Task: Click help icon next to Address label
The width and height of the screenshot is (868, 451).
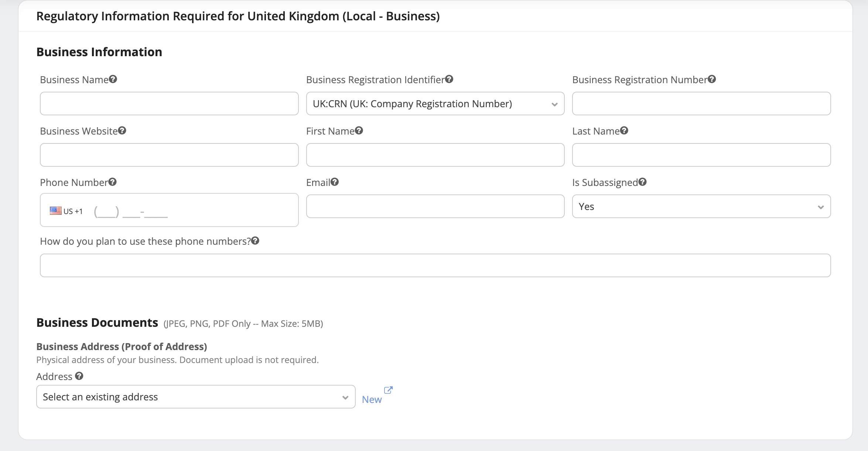Action: coord(79,376)
